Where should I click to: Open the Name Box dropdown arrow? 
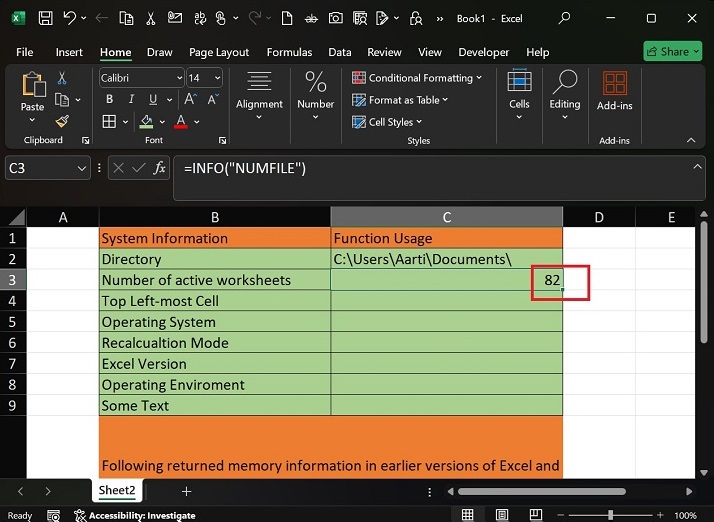(x=82, y=169)
